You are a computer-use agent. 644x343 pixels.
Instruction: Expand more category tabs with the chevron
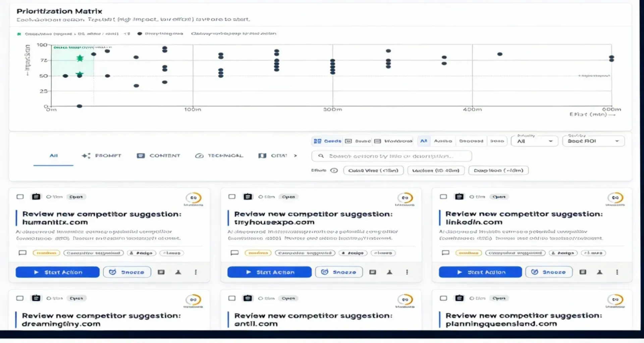(x=296, y=155)
